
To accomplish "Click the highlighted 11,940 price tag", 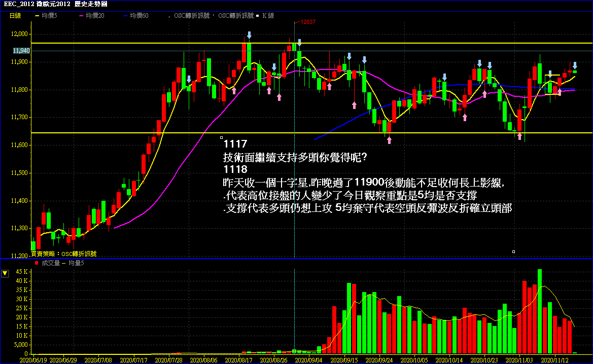I will [x=21, y=51].
